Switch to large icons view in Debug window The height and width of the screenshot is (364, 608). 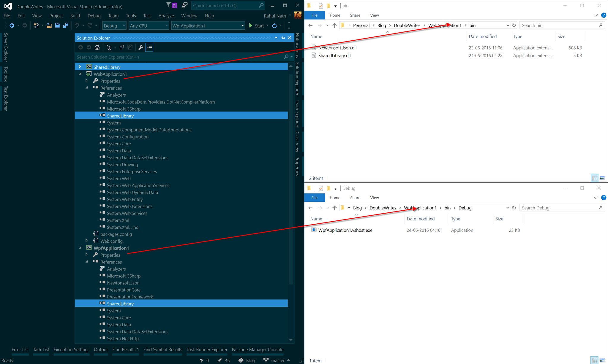(x=602, y=360)
